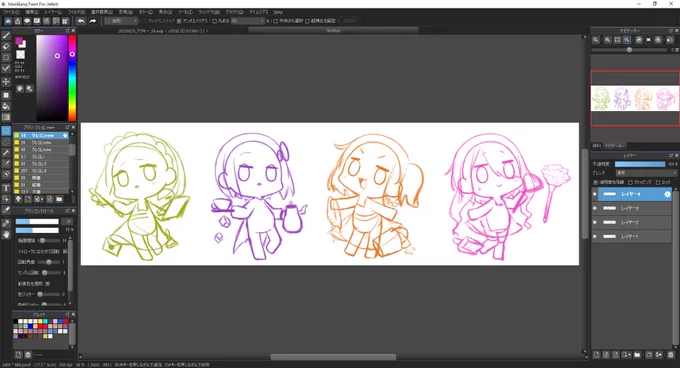Image resolution: width=680 pixels, height=368 pixels.
Task: Toggle the アンチエイリアス checkbox
Action: (x=179, y=21)
